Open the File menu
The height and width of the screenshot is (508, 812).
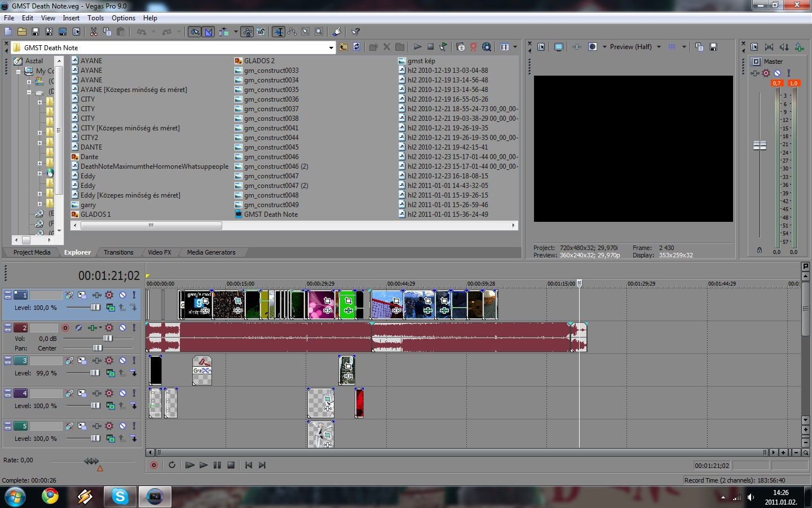(x=9, y=18)
